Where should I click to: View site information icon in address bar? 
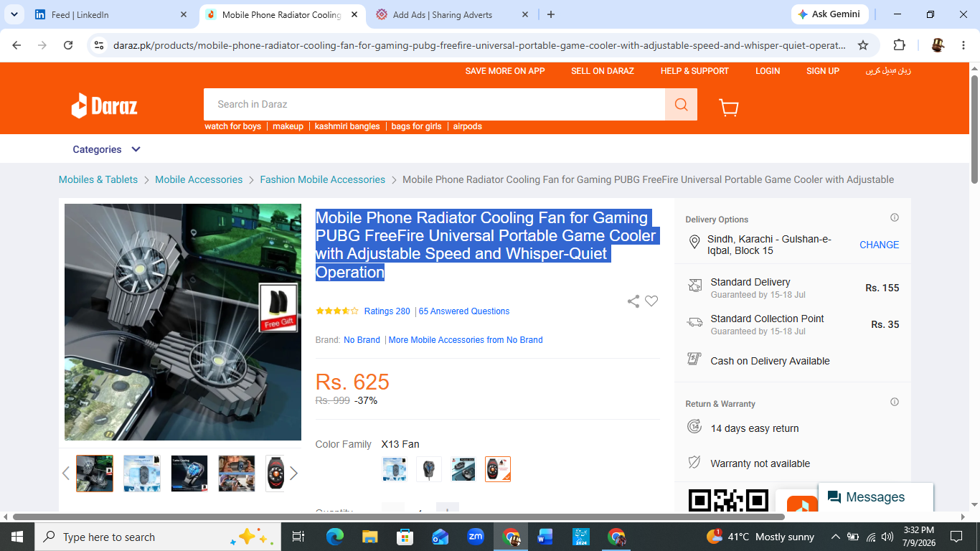(x=100, y=45)
